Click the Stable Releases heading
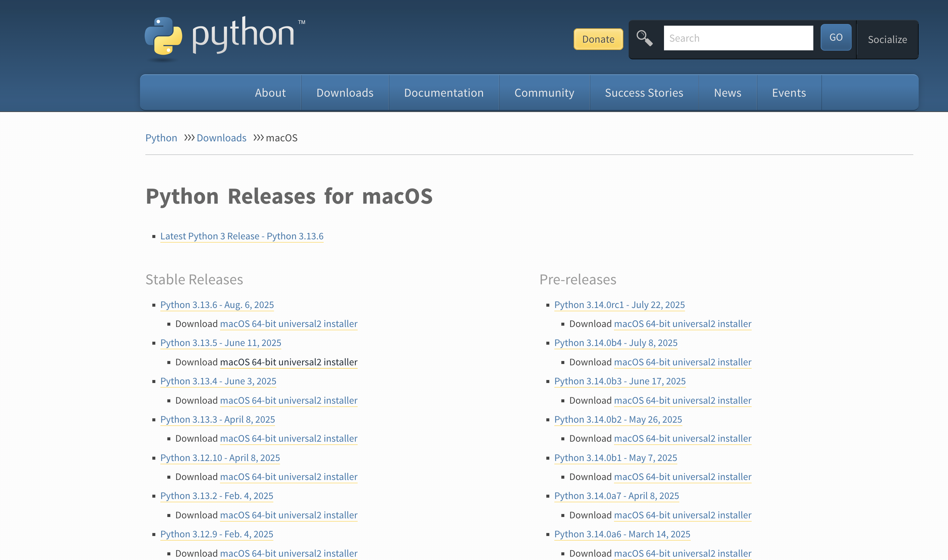The width and height of the screenshot is (948, 560). click(x=194, y=280)
